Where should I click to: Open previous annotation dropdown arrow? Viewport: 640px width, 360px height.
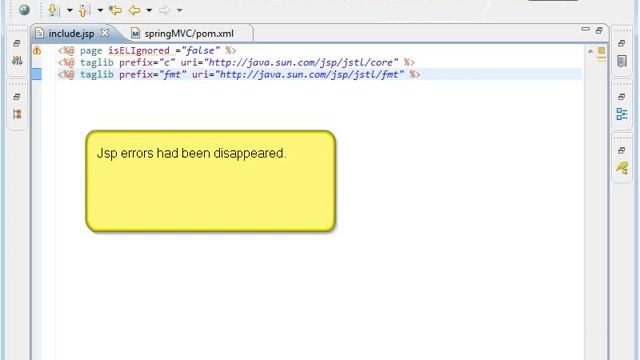coord(100,10)
